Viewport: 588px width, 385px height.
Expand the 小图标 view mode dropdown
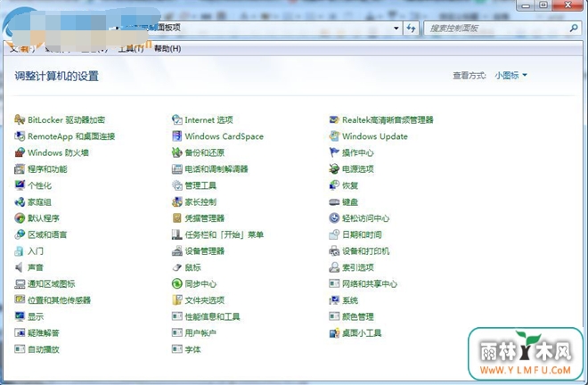[x=510, y=76]
